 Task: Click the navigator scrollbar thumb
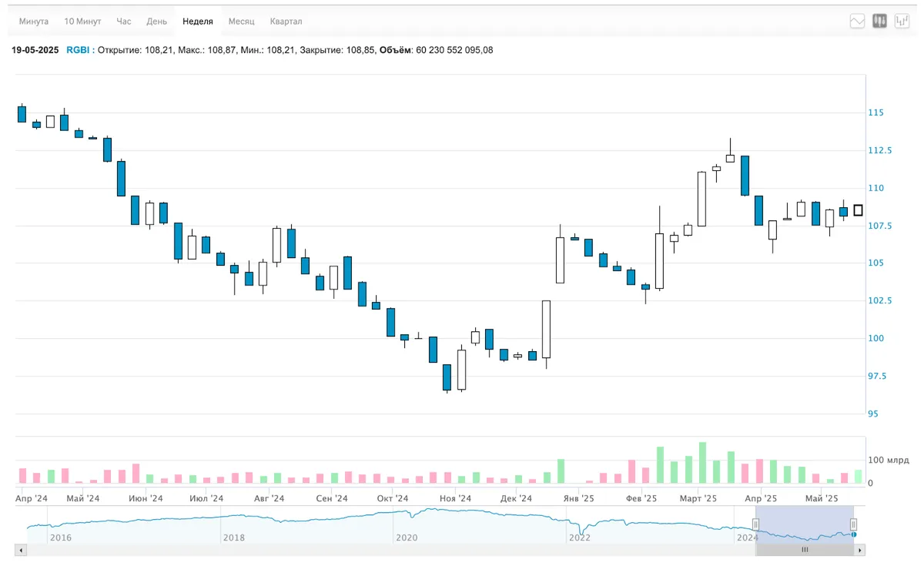[805, 550]
